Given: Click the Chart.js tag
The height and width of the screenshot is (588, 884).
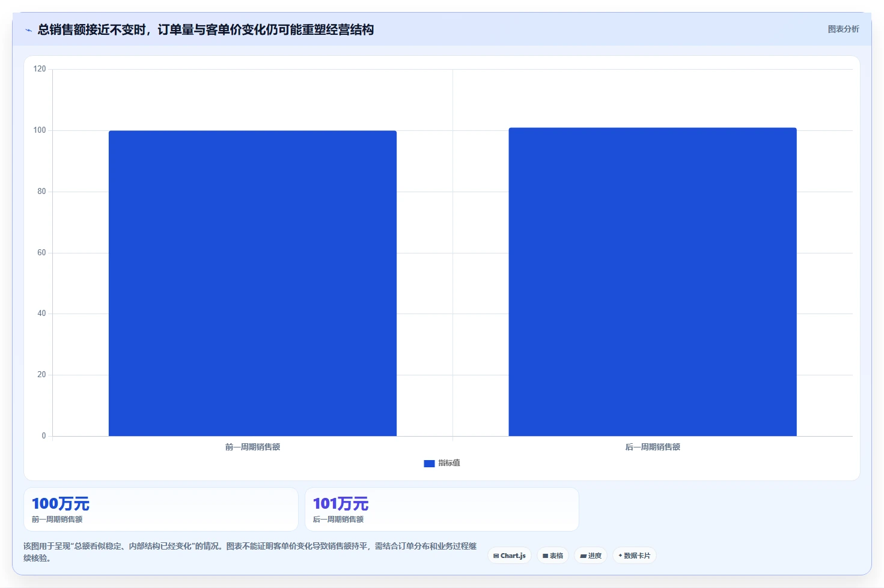Looking at the screenshot, I should click(510, 556).
